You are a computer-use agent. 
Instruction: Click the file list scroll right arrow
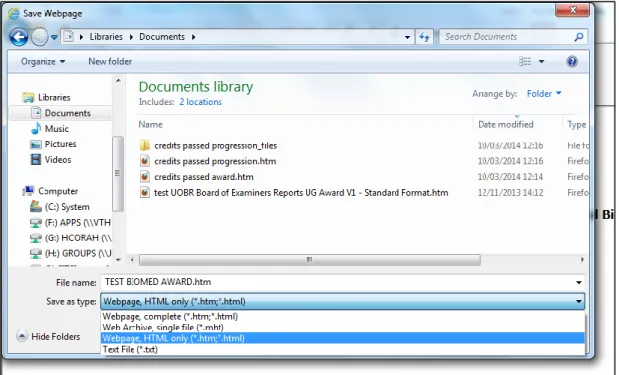pyautogui.click(x=582, y=260)
